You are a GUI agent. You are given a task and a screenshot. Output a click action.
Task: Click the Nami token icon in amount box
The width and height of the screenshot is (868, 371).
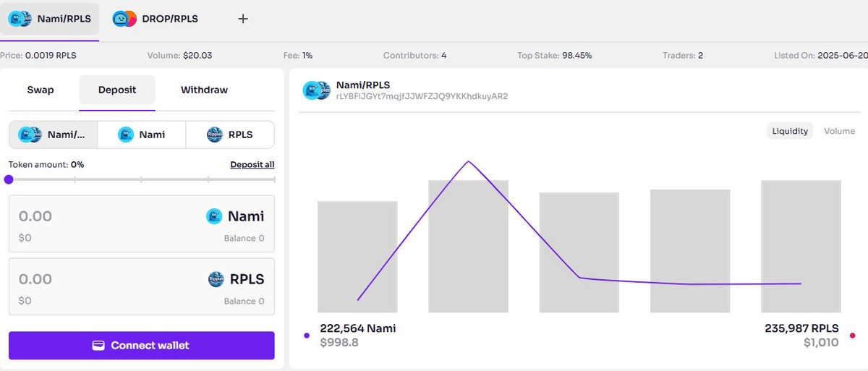point(214,216)
